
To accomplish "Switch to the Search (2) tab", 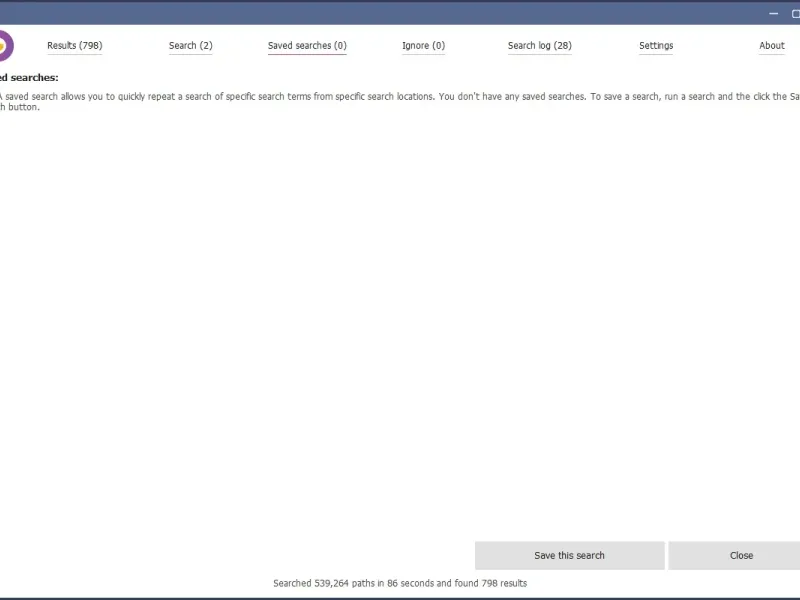I will (190, 45).
